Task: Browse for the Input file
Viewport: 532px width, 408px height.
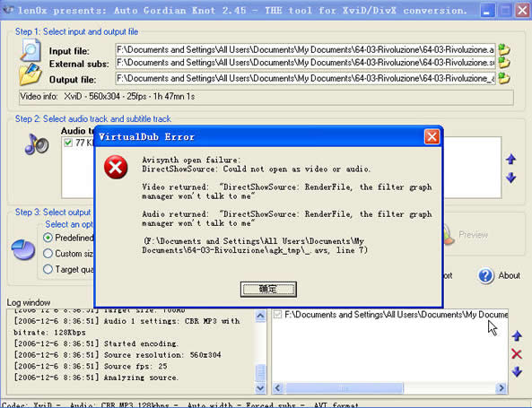Action: point(504,50)
